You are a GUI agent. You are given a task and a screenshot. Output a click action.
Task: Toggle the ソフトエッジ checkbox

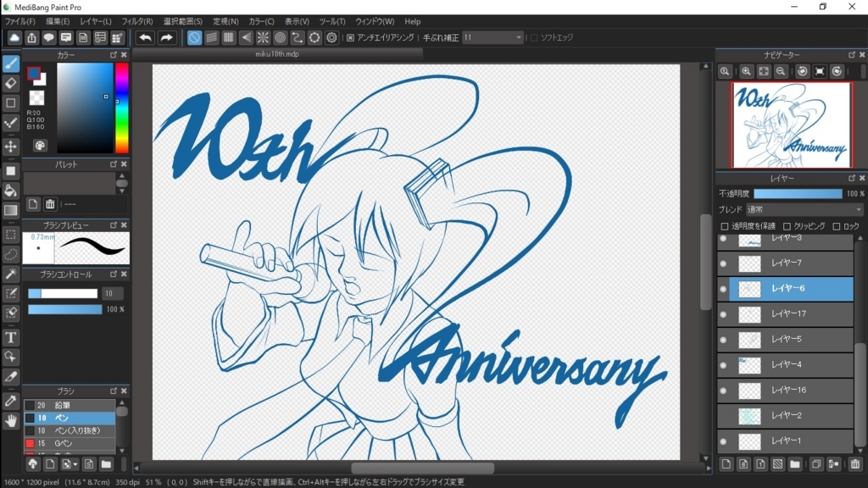pyautogui.click(x=534, y=37)
